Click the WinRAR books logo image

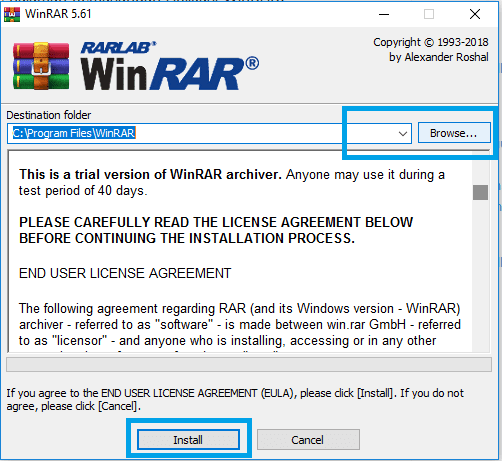pos(41,66)
